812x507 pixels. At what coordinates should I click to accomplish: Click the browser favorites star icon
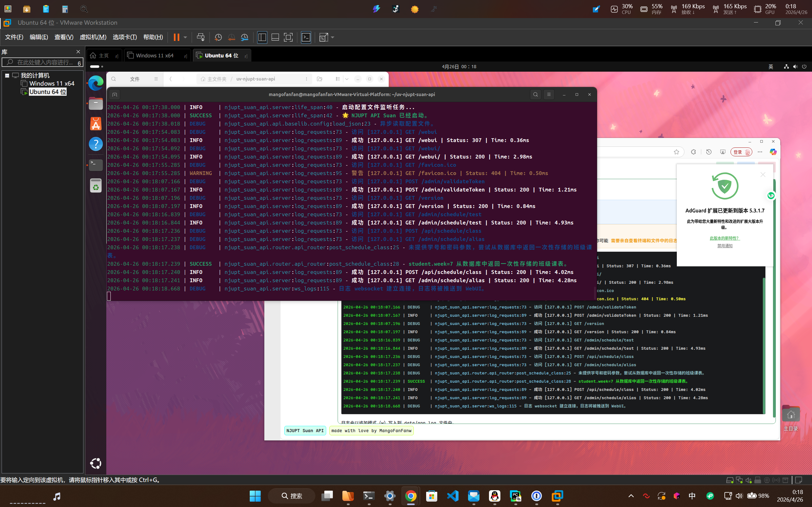[677, 152]
